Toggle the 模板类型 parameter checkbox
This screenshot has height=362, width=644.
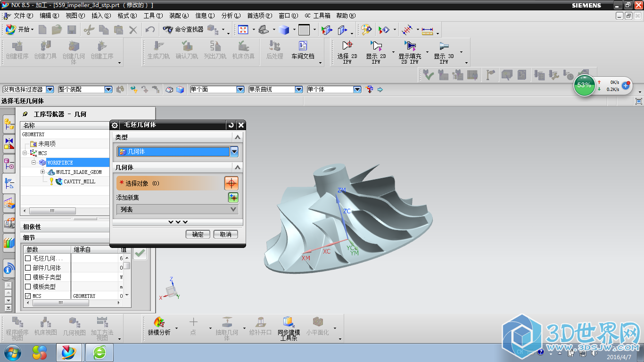(28, 287)
